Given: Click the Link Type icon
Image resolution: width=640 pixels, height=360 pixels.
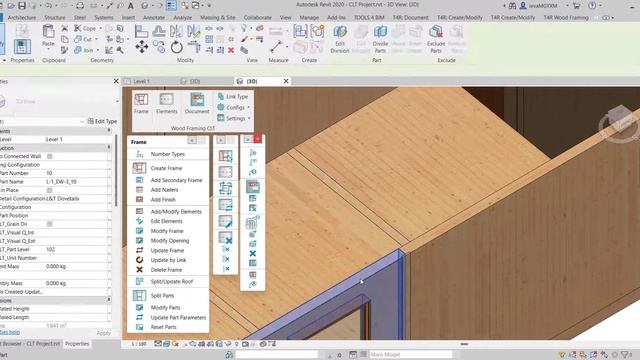Looking at the screenshot, I should 221,96.
